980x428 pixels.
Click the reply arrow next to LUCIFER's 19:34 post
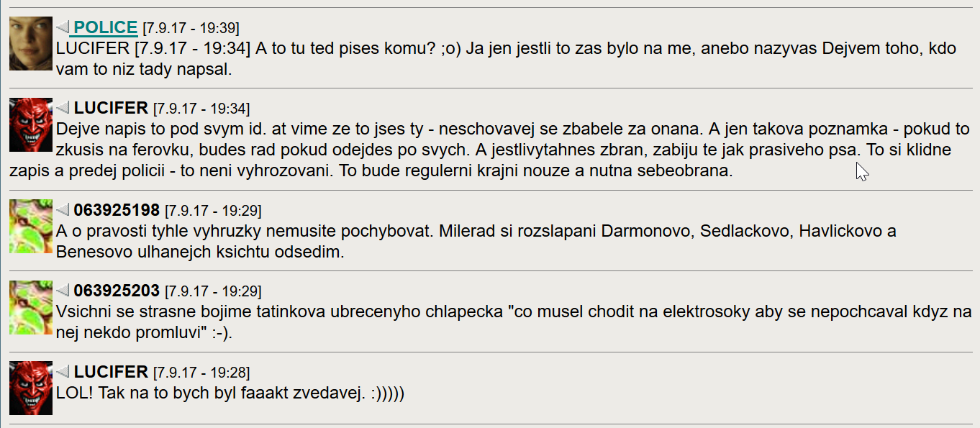tap(63, 109)
